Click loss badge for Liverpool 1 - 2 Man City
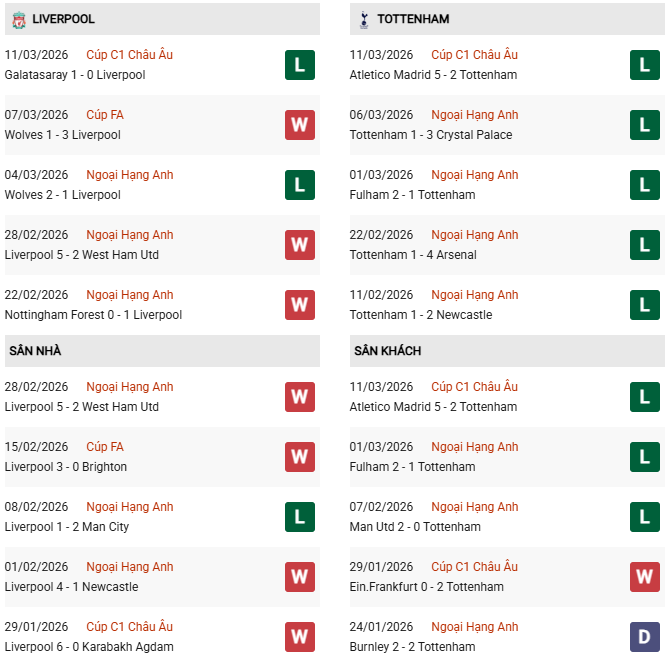 point(299,517)
